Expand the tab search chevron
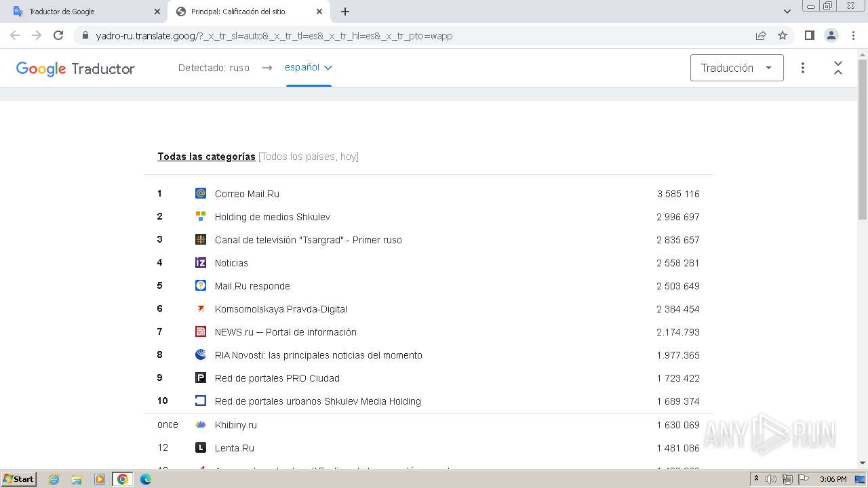This screenshot has width=868, height=488. [x=787, y=12]
